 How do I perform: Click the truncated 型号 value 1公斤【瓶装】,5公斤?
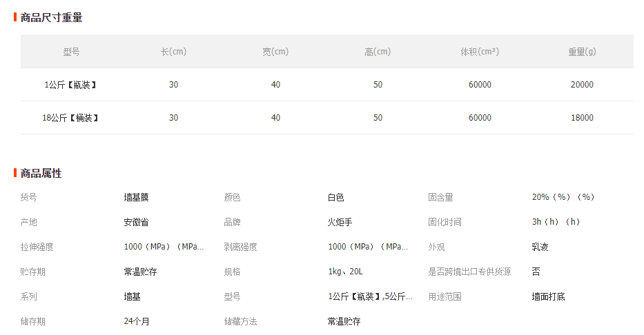tap(370, 296)
